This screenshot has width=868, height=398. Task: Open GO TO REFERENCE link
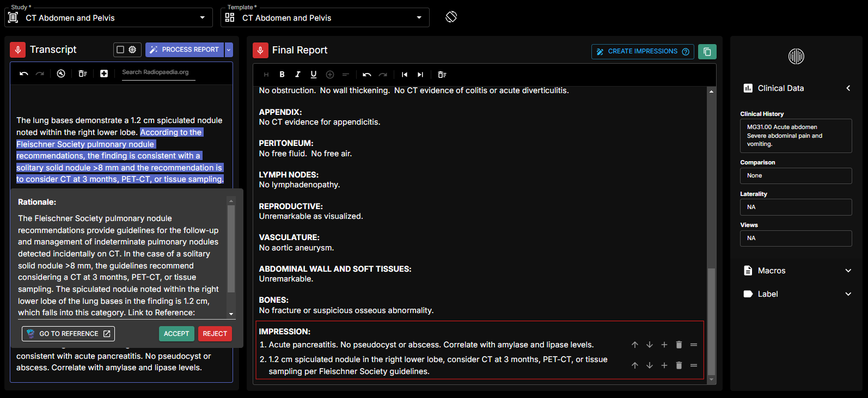69,334
